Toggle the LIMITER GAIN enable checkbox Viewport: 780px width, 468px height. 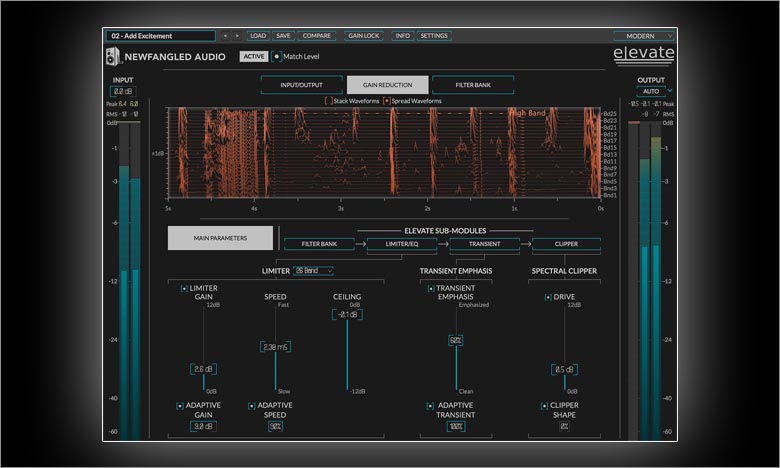click(x=184, y=288)
